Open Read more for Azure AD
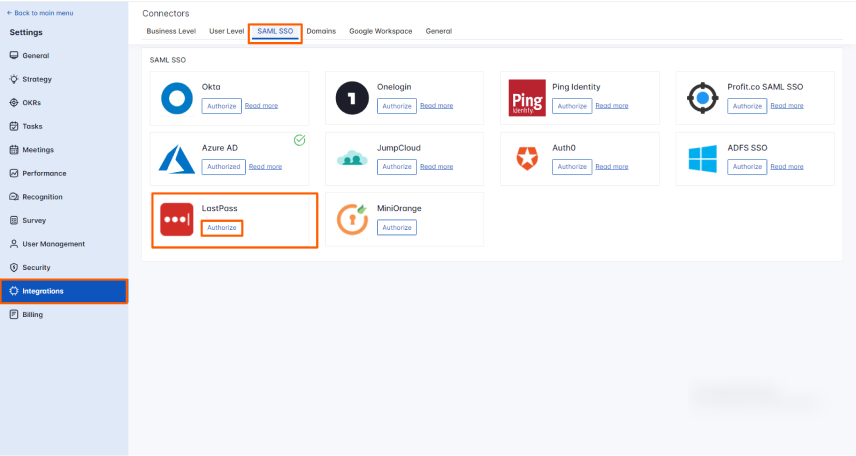Viewport: 856px width, 456px height. (x=265, y=167)
